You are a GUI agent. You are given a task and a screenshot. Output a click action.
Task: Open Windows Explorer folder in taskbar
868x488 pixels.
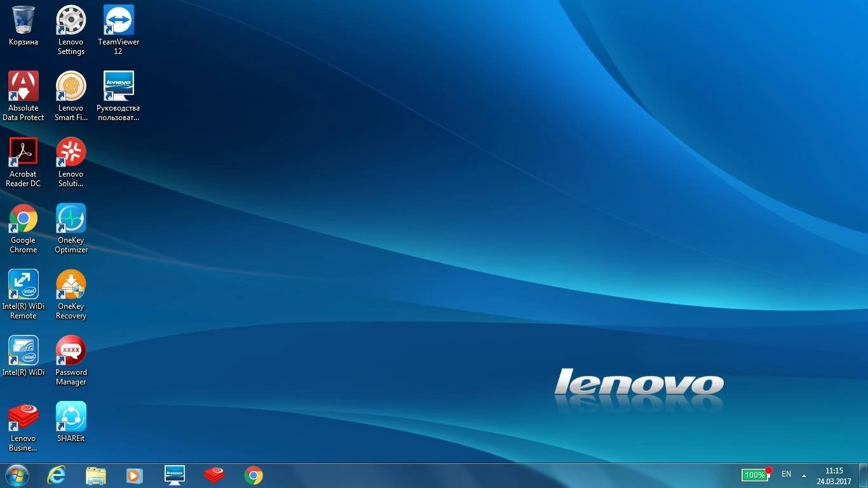tap(96, 475)
